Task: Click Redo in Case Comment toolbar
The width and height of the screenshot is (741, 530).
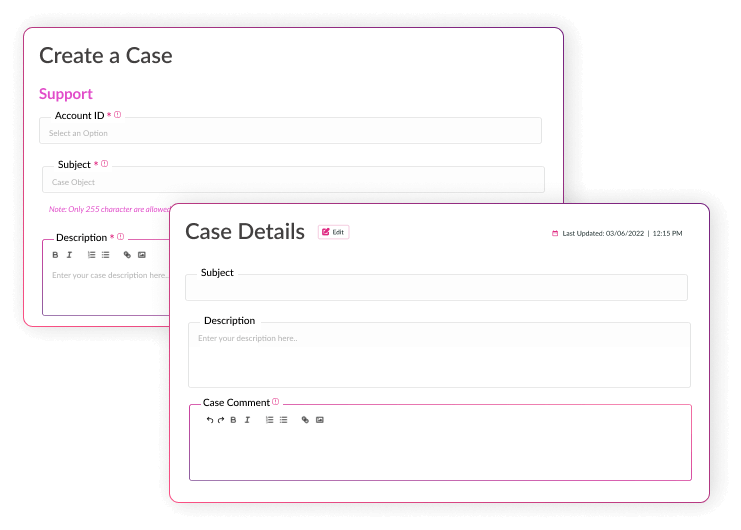Action: [x=221, y=420]
